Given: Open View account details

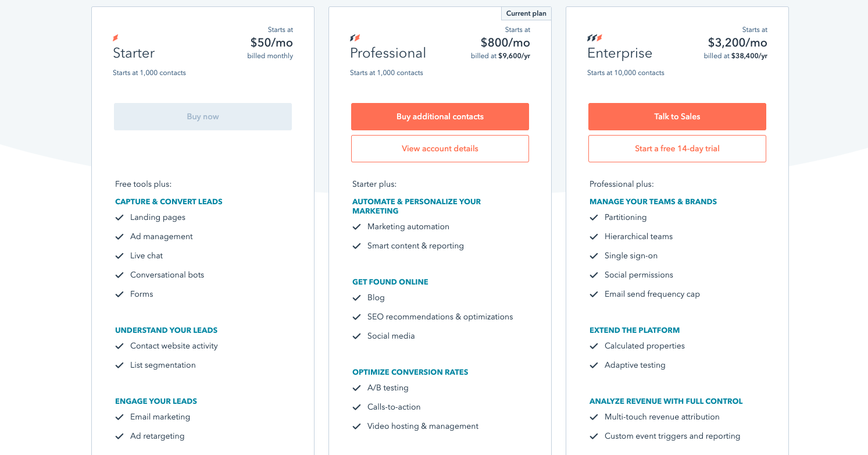Looking at the screenshot, I should click(x=440, y=148).
